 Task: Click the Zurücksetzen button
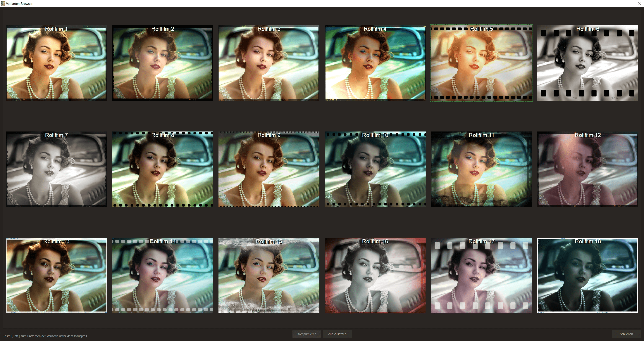point(337,334)
